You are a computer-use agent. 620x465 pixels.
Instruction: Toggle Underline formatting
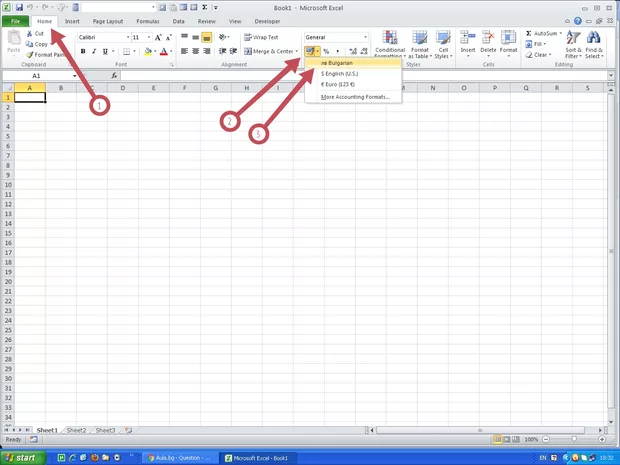105,51
